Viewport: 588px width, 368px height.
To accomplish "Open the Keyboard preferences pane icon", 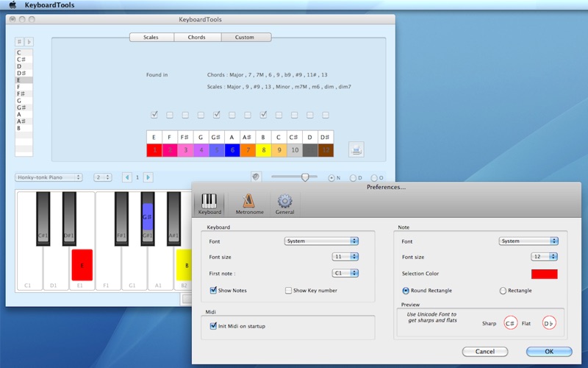I will [x=209, y=204].
